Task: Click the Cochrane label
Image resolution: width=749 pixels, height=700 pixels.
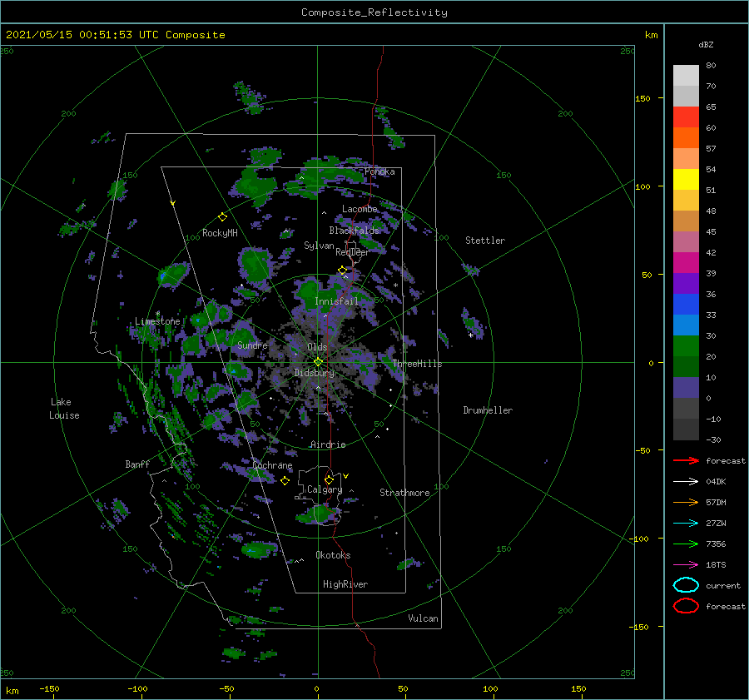Action: coord(272,465)
